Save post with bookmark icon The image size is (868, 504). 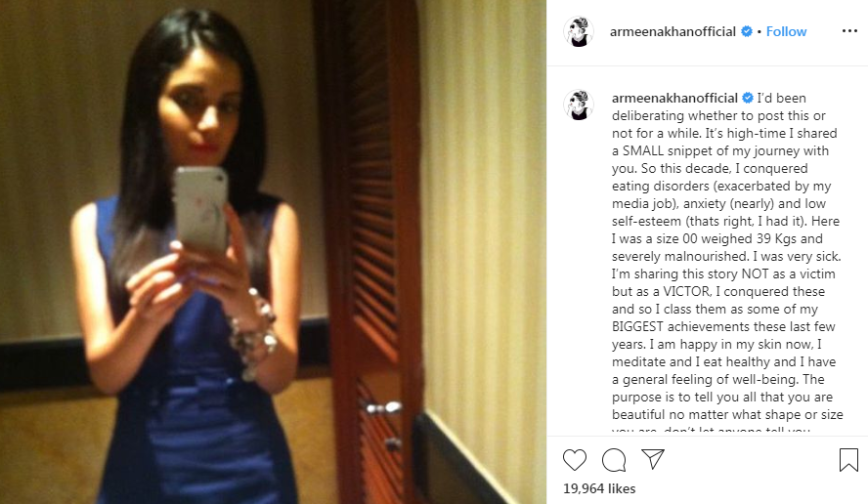[x=848, y=460]
